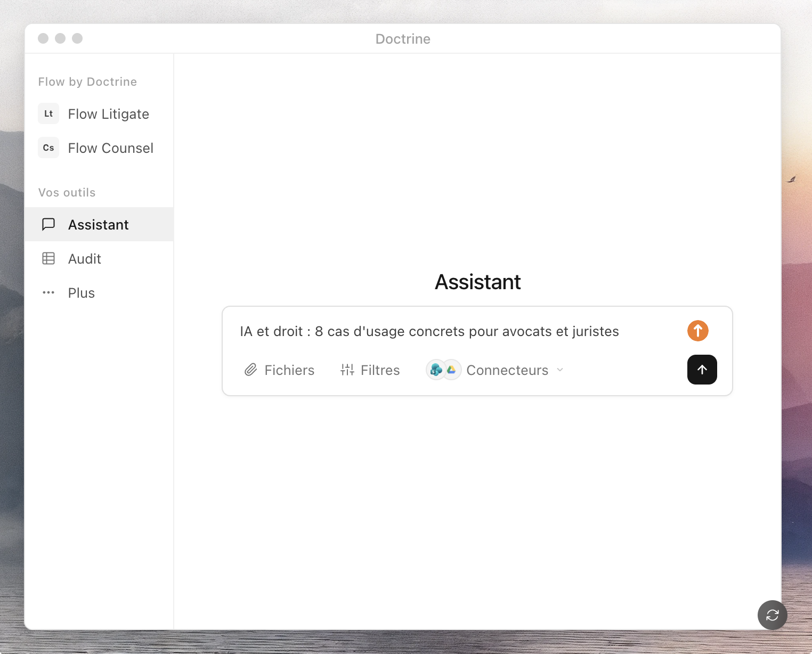The height and width of the screenshot is (654, 812).
Task: Open the Audit tool
Action: 99,259
